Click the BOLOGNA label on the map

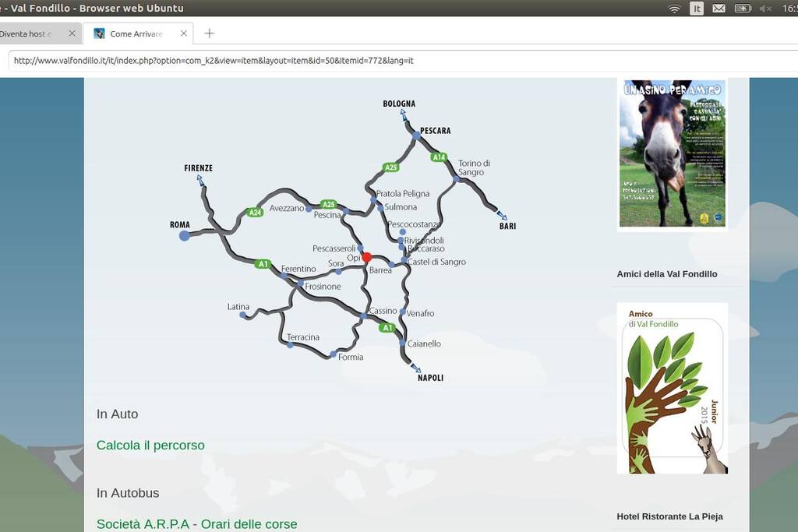(399, 104)
